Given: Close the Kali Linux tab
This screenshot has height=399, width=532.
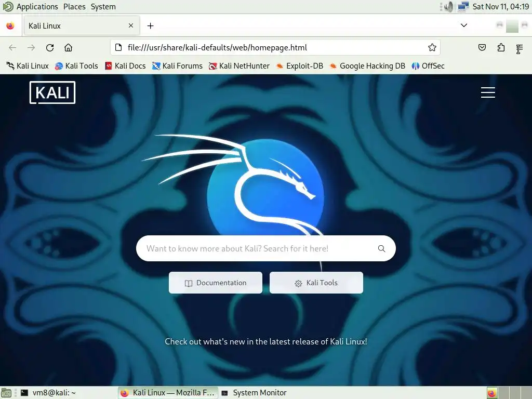Looking at the screenshot, I should click(131, 25).
